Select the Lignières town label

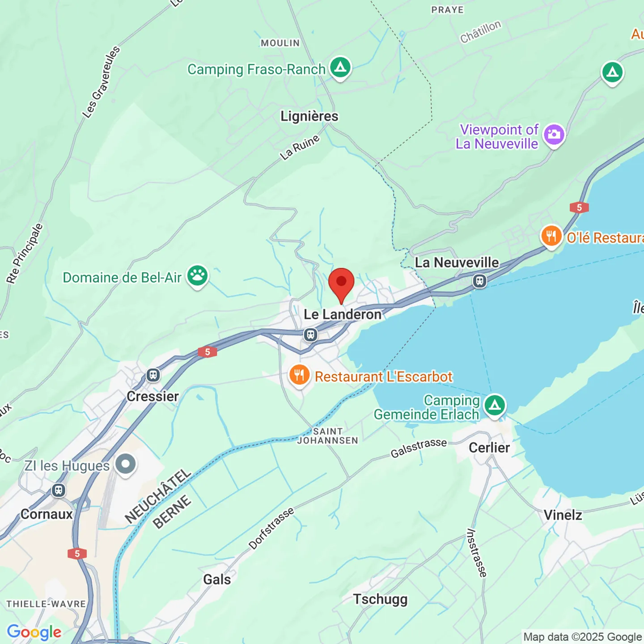tap(309, 116)
